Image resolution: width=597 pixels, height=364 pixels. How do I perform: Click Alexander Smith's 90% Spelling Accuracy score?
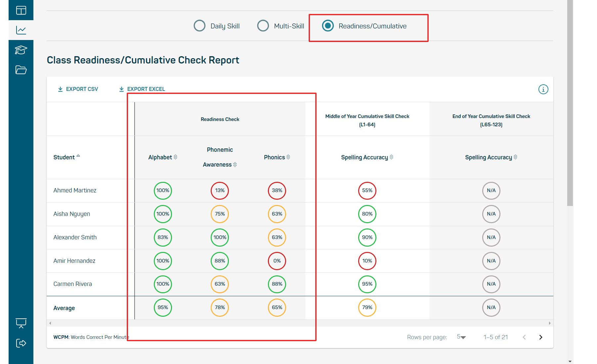(367, 237)
